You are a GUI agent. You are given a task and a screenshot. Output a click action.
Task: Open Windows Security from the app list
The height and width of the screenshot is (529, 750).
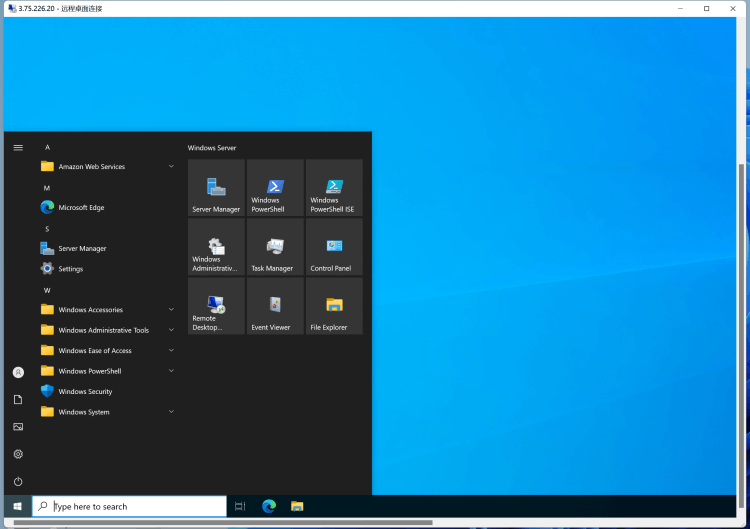point(85,392)
